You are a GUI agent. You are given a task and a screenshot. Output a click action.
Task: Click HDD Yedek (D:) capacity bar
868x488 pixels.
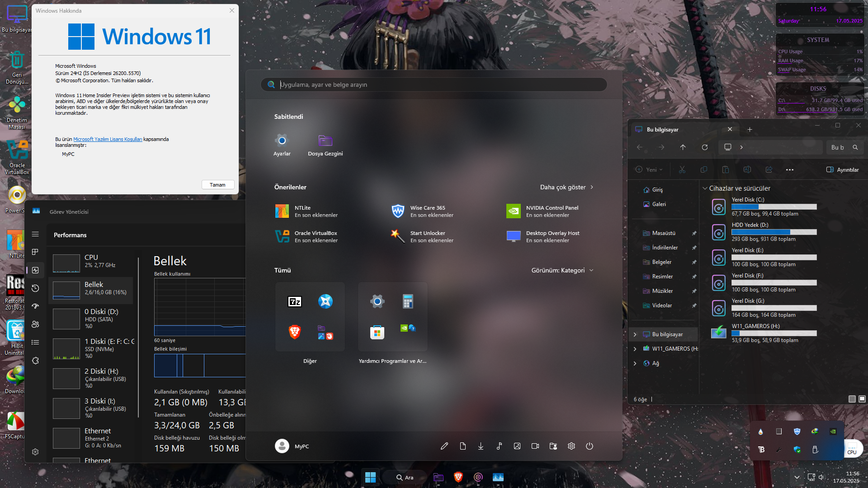[774, 232]
